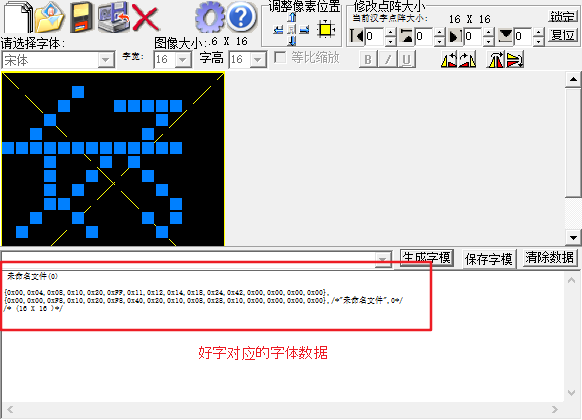Image resolution: width=582 pixels, height=420 pixels.
Task: Click the rotate clockwise icon
Action: click(x=467, y=59)
